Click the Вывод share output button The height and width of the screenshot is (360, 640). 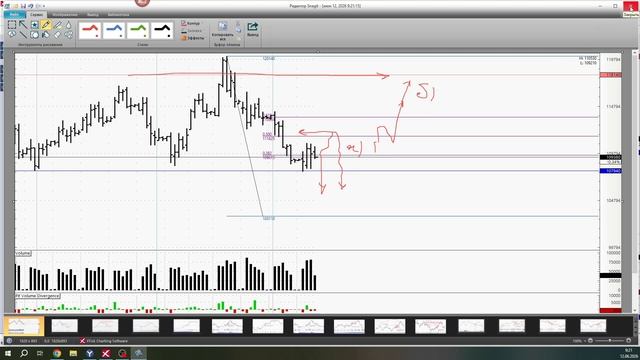(253, 30)
